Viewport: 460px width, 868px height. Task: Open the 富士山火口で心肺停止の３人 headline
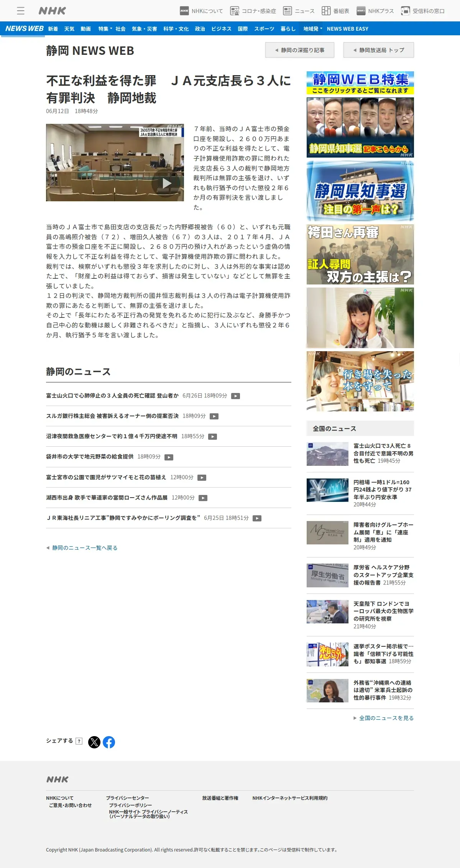pyautogui.click(x=112, y=396)
